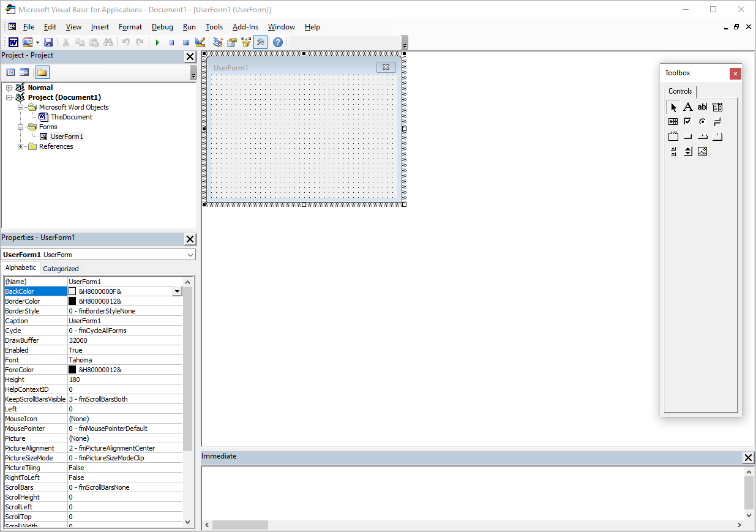This screenshot has width=756, height=532.
Task: Click the BackColor color swatch
Action: pos(72,291)
